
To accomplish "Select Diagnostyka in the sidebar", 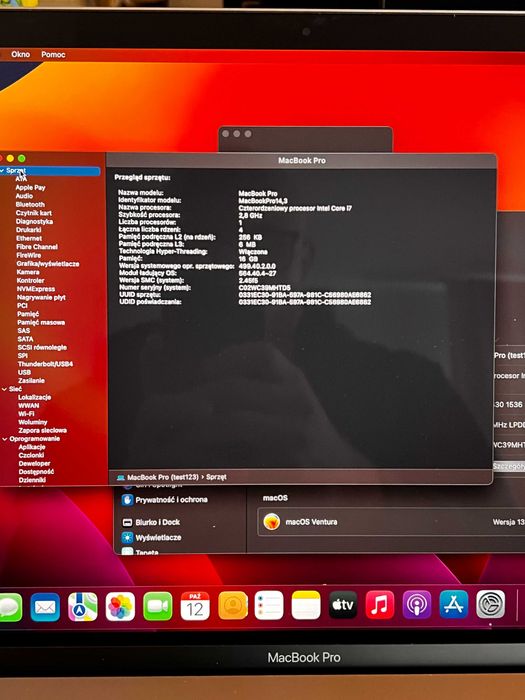I will pyautogui.click(x=34, y=221).
